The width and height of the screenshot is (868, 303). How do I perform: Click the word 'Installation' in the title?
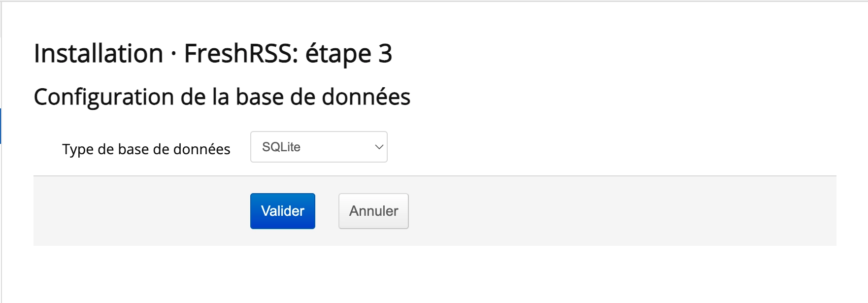point(99,53)
